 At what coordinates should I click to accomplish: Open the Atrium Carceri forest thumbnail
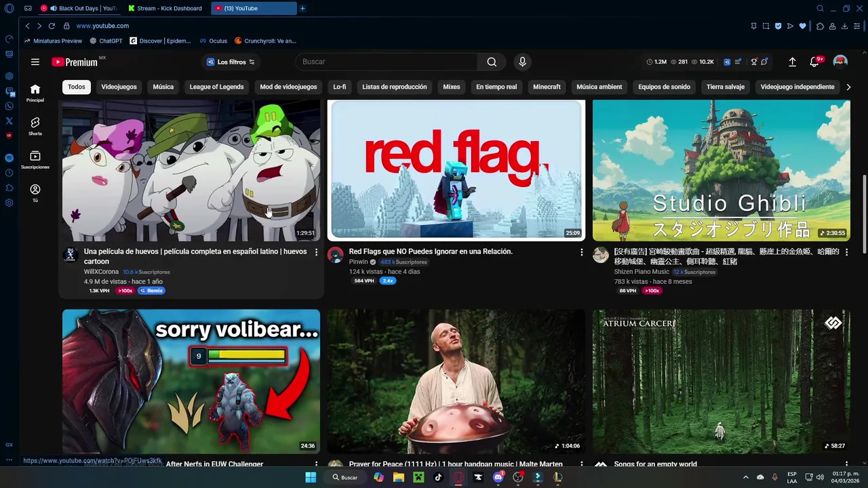click(x=722, y=382)
